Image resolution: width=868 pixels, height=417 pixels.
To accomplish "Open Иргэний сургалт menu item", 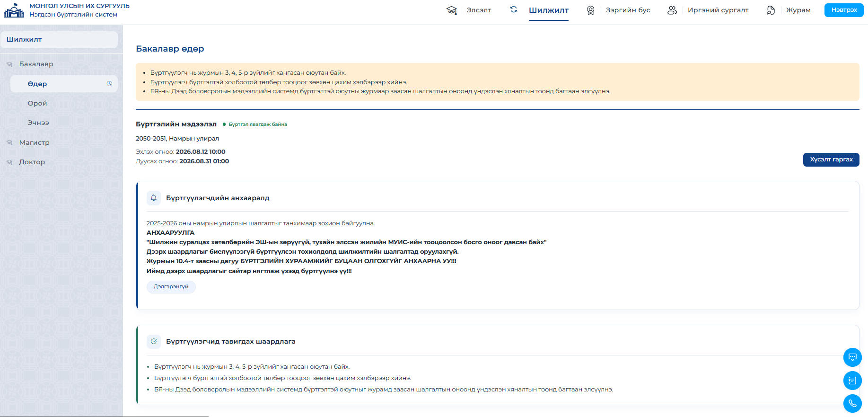I will click(x=718, y=10).
